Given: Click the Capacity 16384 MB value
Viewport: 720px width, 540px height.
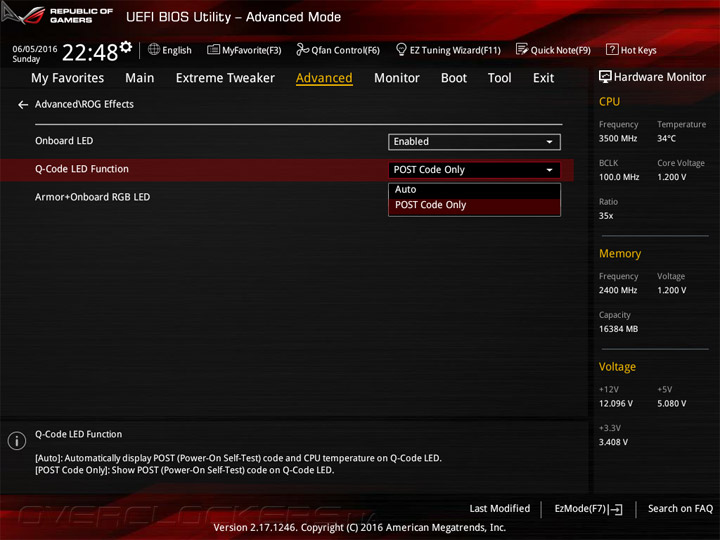Looking at the screenshot, I should 619,329.
